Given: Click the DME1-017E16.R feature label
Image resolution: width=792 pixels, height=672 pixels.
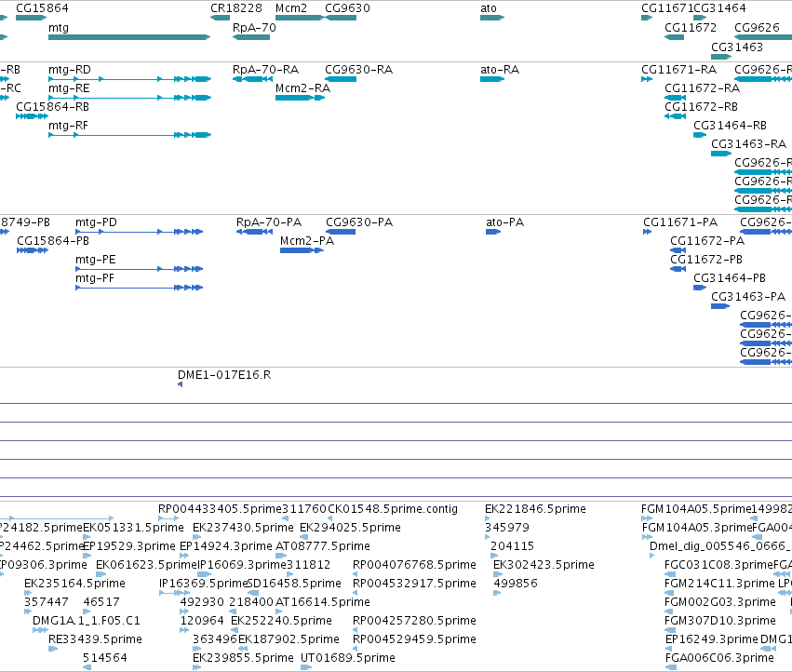Looking at the screenshot, I should pyautogui.click(x=224, y=375).
